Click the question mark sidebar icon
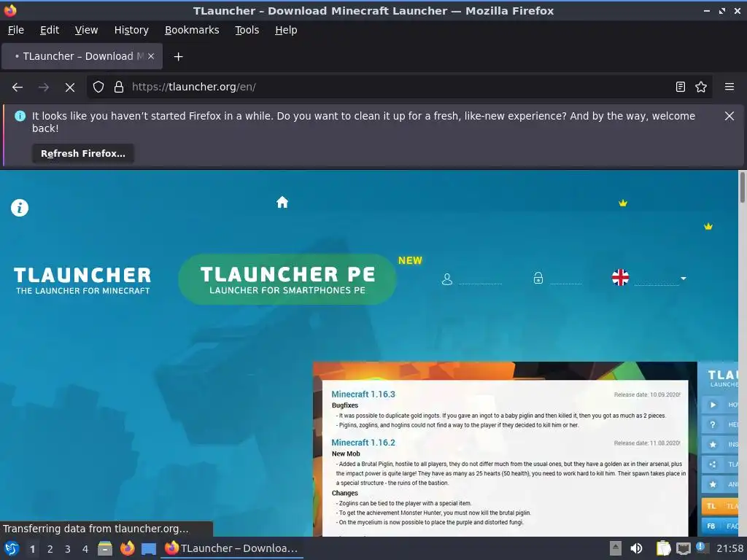The height and width of the screenshot is (560, 747). (x=713, y=425)
